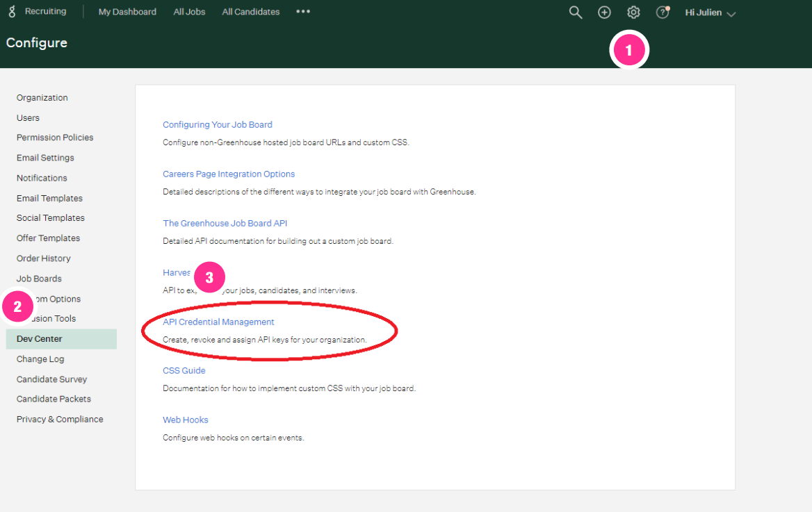Image resolution: width=812 pixels, height=512 pixels.
Task: Open Change Log in the sidebar
Action: click(x=40, y=359)
